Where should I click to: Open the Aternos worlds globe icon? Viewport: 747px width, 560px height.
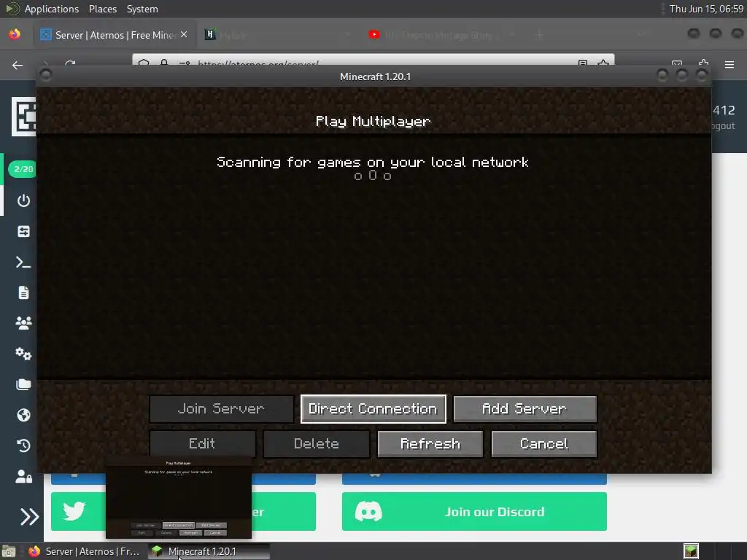click(23, 415)
